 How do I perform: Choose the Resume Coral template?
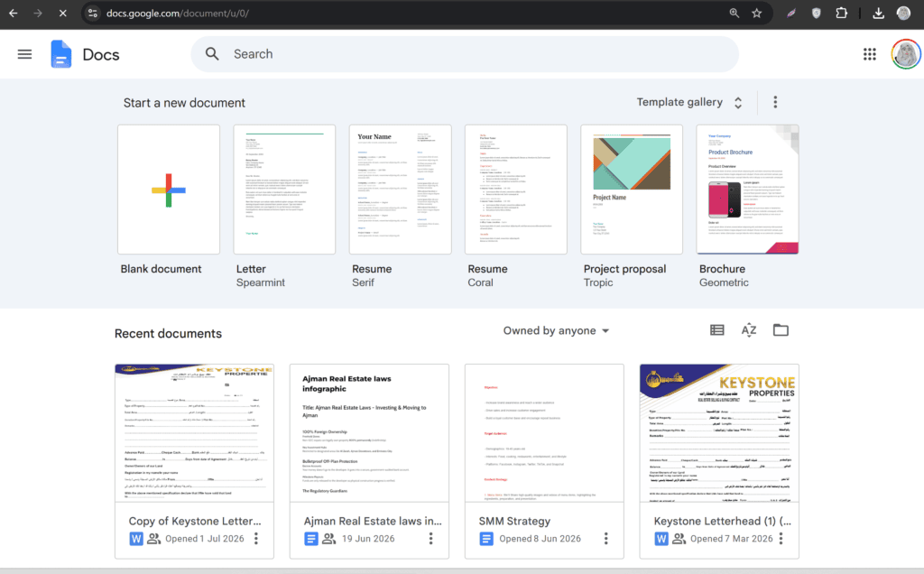tap(515, 190)
